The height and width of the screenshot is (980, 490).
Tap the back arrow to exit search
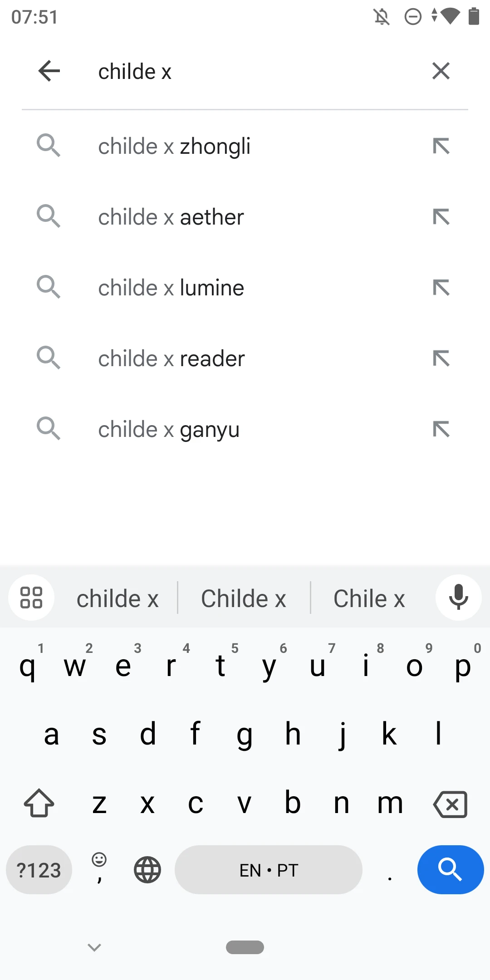(x=49, y=71)
